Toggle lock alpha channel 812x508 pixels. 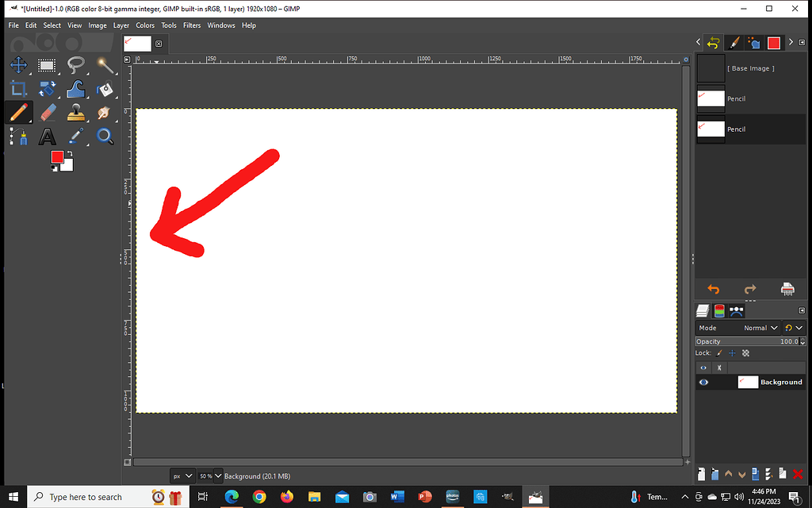[745, 352]
